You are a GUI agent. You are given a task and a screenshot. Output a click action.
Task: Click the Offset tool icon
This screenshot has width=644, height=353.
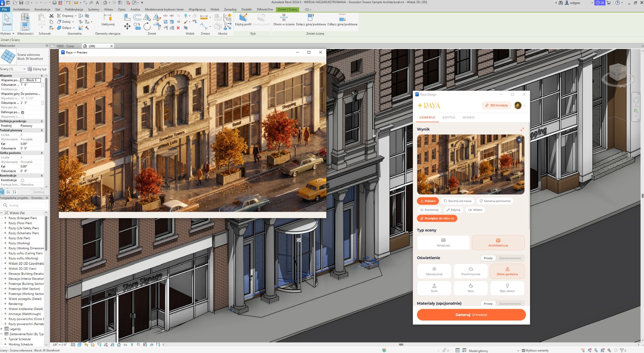click(x=137, y=17)
